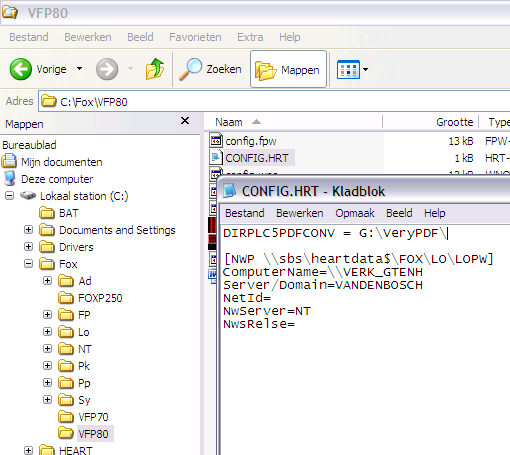Open the views icon in toolbar
The height and width of the screenshot is (455, 510).
[x=348, y=69]
